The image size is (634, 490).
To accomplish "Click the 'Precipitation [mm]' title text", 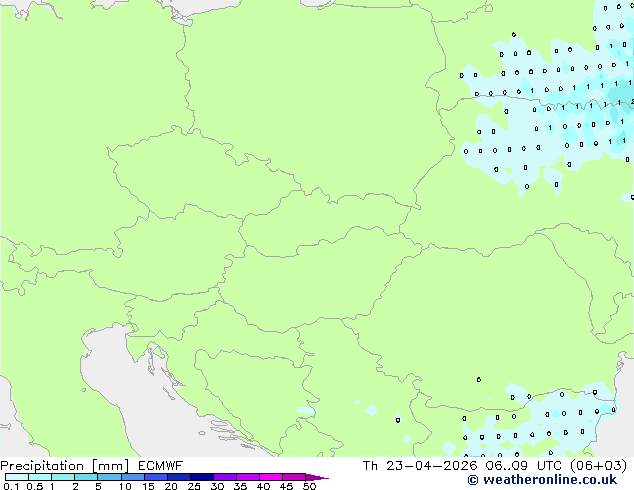I will (x=65, y=466).
